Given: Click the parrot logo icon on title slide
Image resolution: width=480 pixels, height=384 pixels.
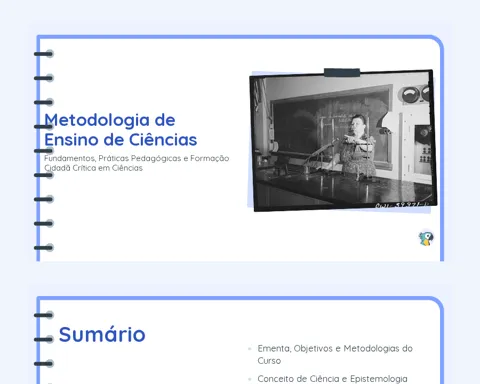Looking at the screenshot, I should click(x=426, y=238).
